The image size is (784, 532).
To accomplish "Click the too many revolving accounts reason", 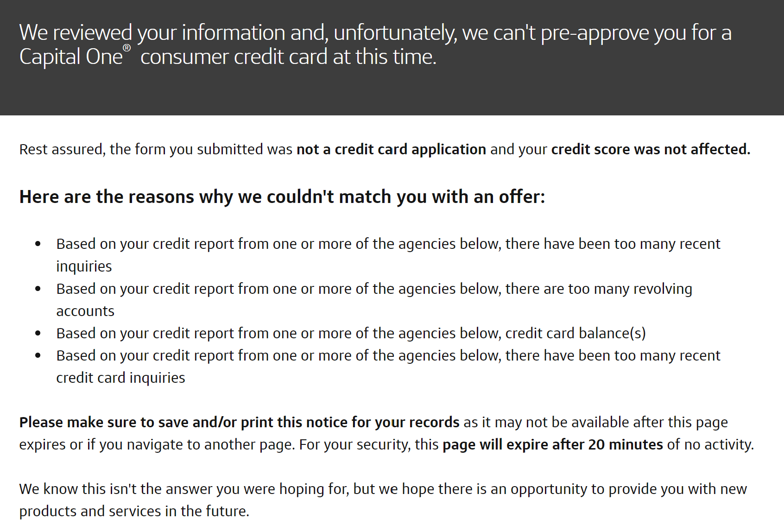I will pos(374,300).
